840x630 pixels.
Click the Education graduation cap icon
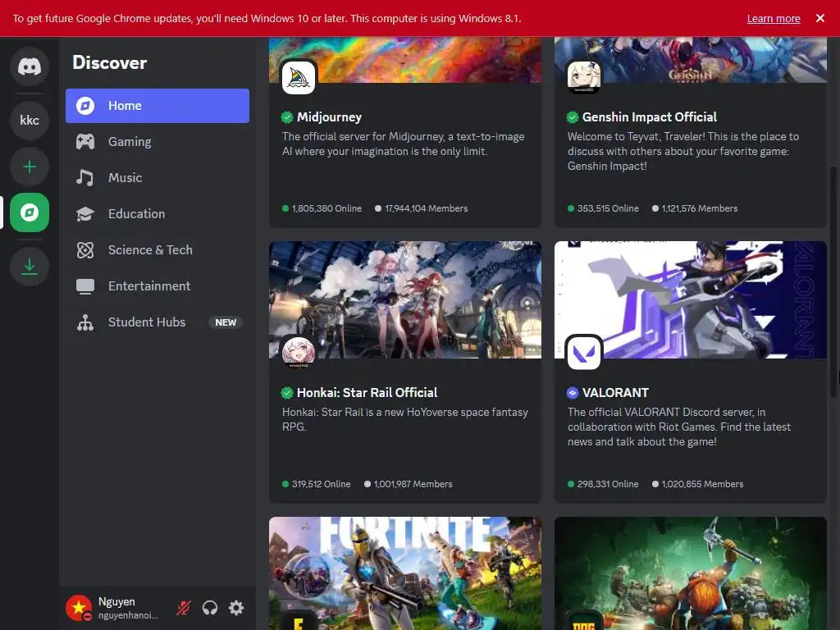(x=85, y=214)
